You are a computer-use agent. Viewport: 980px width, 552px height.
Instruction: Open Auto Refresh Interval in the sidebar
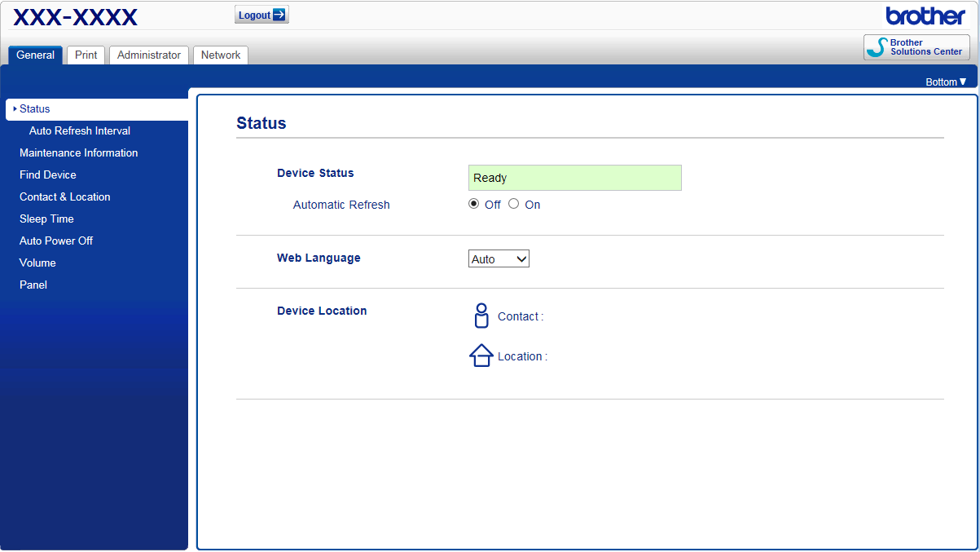pyautogui.click(x=80, y=130)
